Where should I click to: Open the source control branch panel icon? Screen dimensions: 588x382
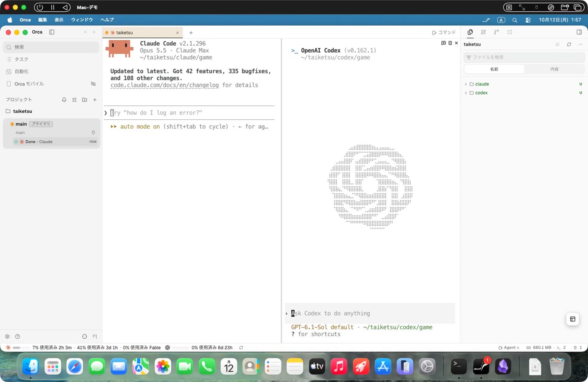[496, 32]
